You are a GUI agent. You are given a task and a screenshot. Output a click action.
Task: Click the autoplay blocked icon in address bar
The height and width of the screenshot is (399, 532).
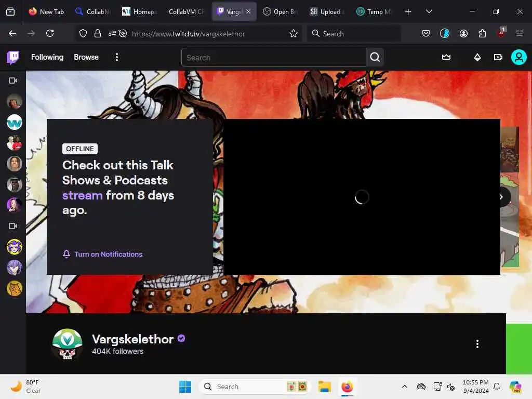pyautogui.click(x=123, y=34)
